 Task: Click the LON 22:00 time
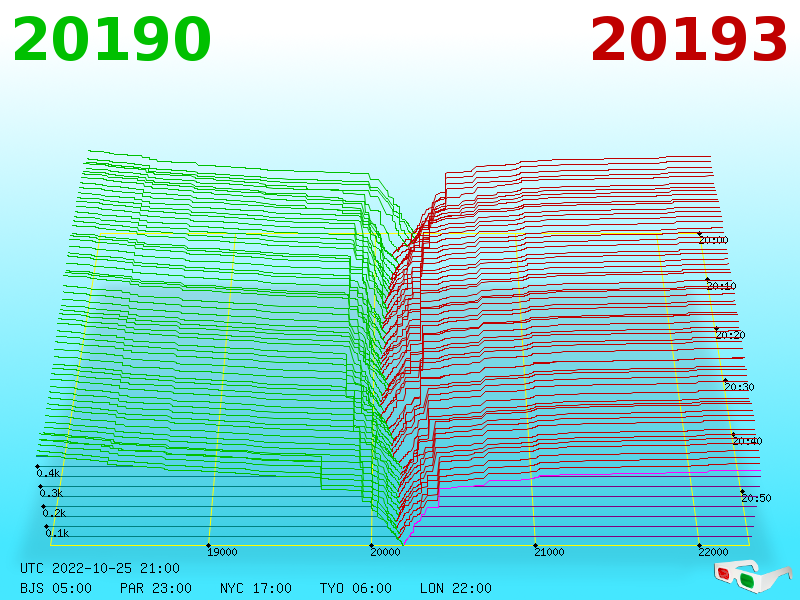point(456,588)
